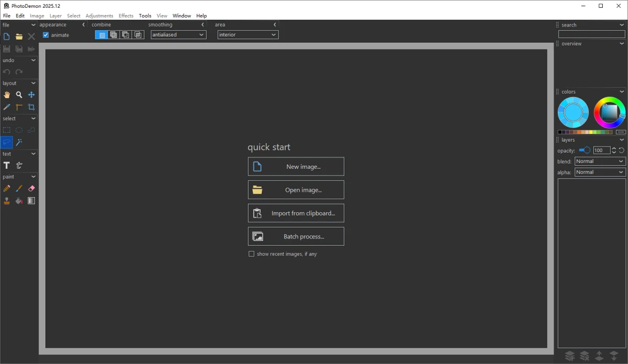Open the Help menu
628x364 pixels.
201,16
